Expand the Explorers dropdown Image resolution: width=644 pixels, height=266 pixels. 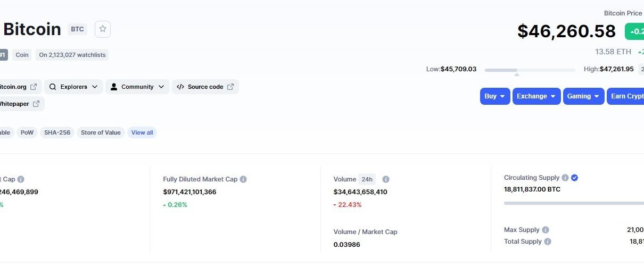coord(73,87)
